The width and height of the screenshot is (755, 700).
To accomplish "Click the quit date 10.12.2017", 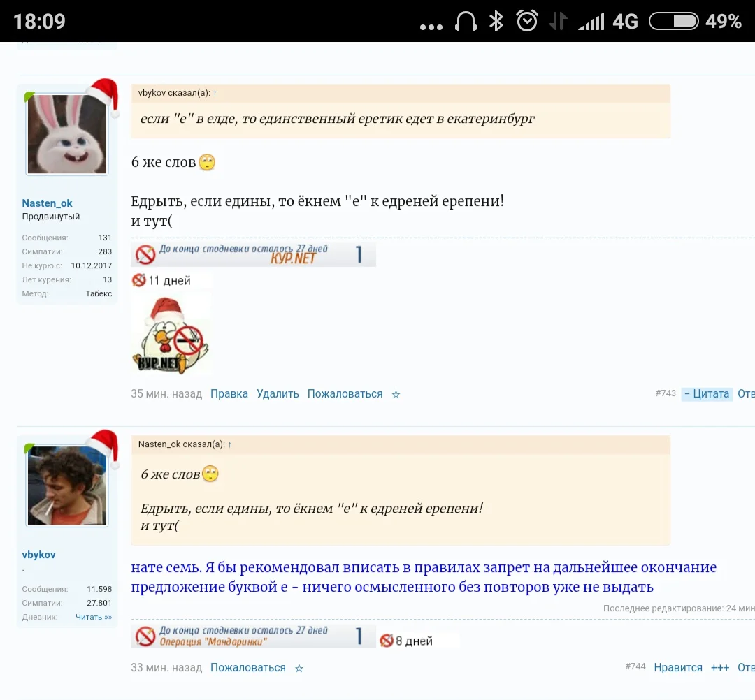I will pos(92,265).
